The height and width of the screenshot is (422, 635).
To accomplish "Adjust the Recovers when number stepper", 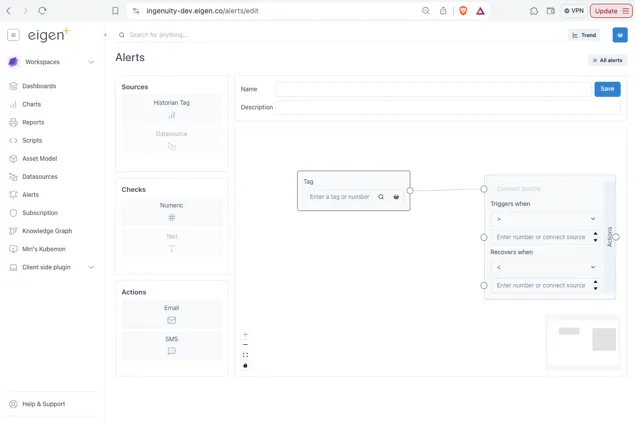I will tap(595, 285).
